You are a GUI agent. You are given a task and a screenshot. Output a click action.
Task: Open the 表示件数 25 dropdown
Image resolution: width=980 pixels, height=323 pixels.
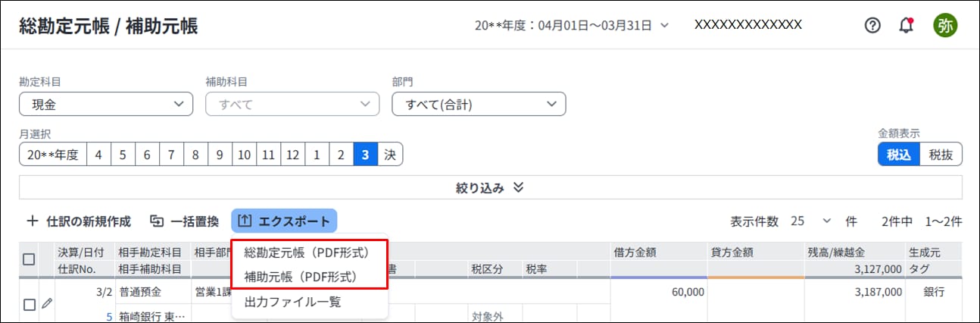810,221
